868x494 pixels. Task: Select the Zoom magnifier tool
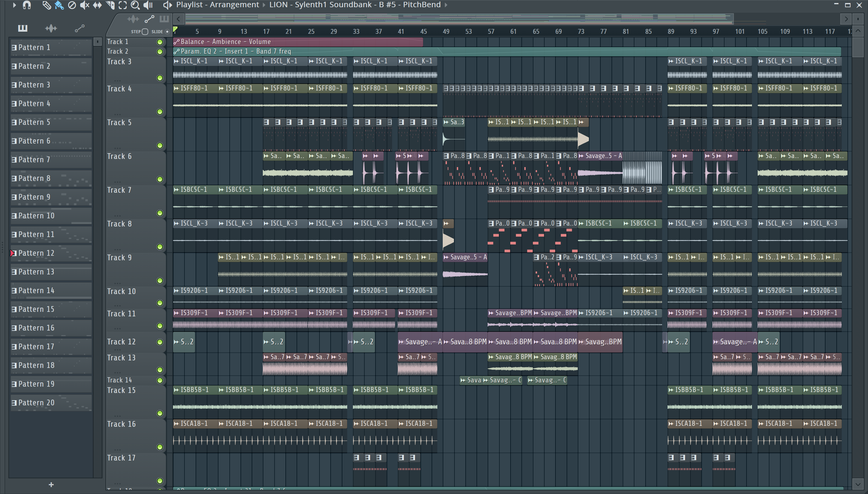tap(135, 5)
